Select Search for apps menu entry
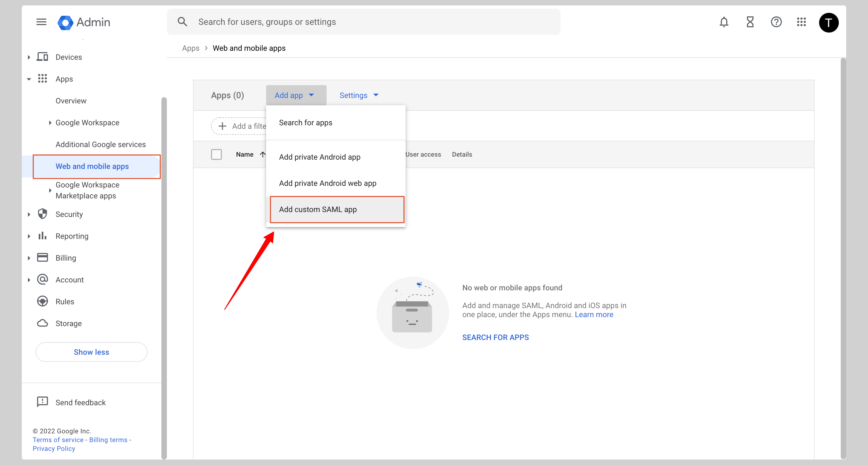Image resolution: width=868 pixels, height=465 pixels. [305, 123]
